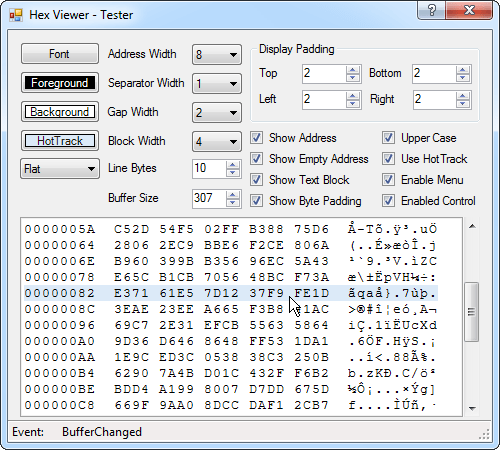Screen dimensions: 500x450
Task: Select the row at address 0000005A
Action: [231, 229]
